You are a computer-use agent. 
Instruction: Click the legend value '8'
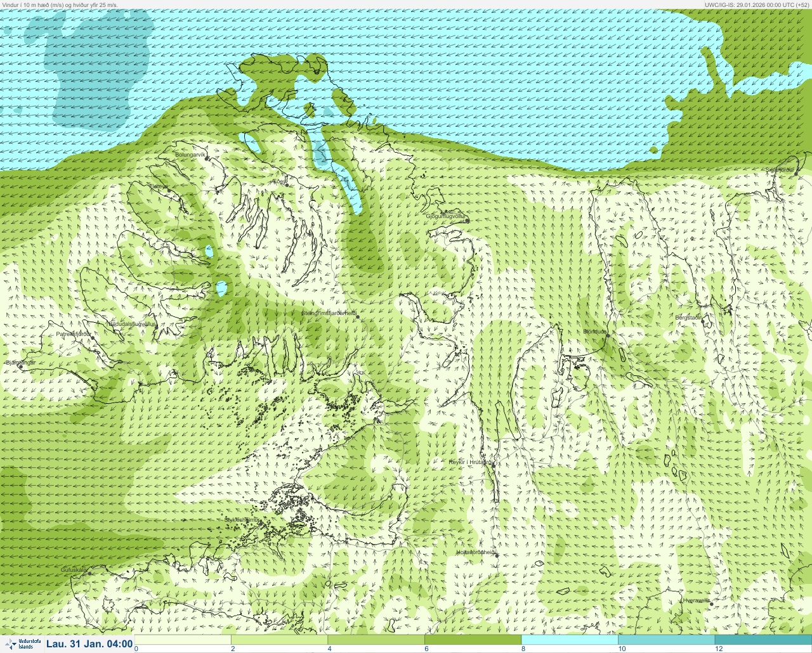(x=523, y=649)
